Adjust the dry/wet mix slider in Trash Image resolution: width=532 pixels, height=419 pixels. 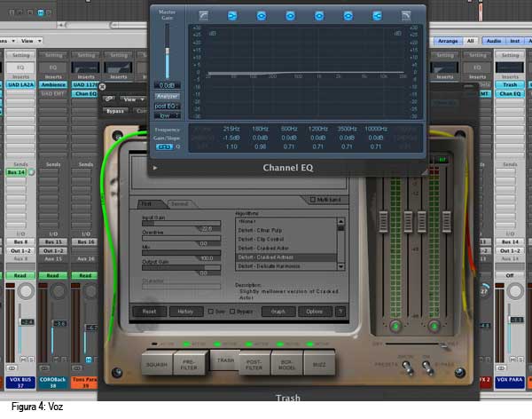click(416, 344)
